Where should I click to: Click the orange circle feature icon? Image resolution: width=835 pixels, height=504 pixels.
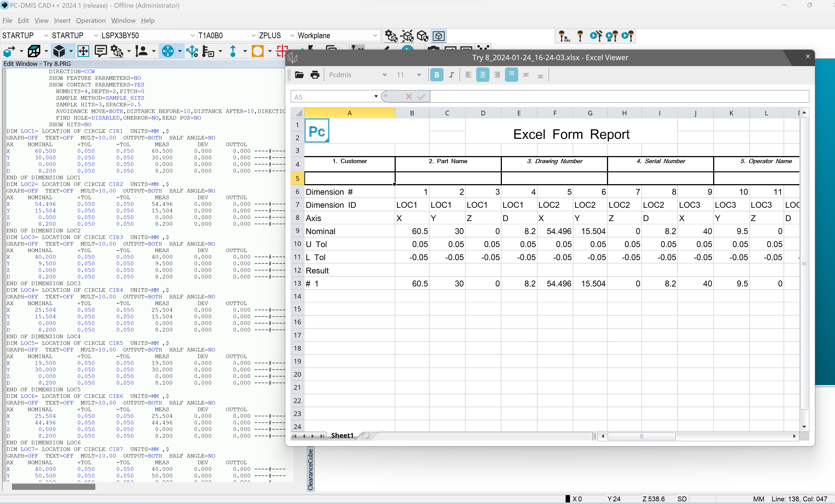pos(257,52)
